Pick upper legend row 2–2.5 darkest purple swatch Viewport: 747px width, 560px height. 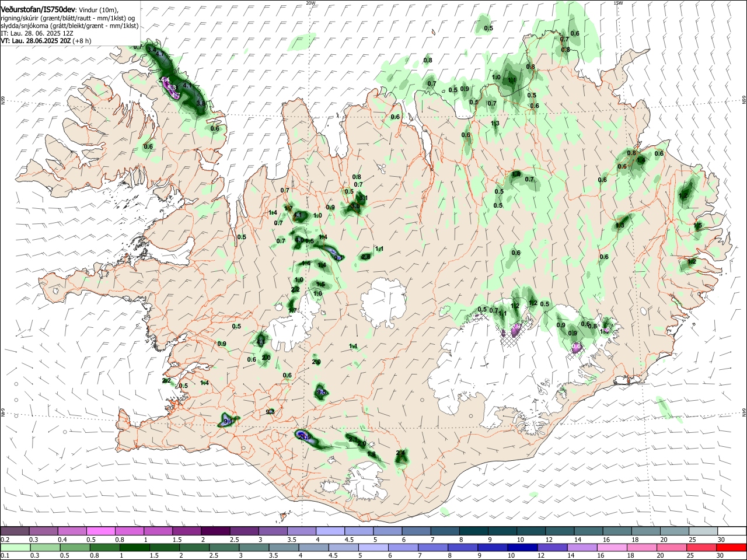click(215, 531)
